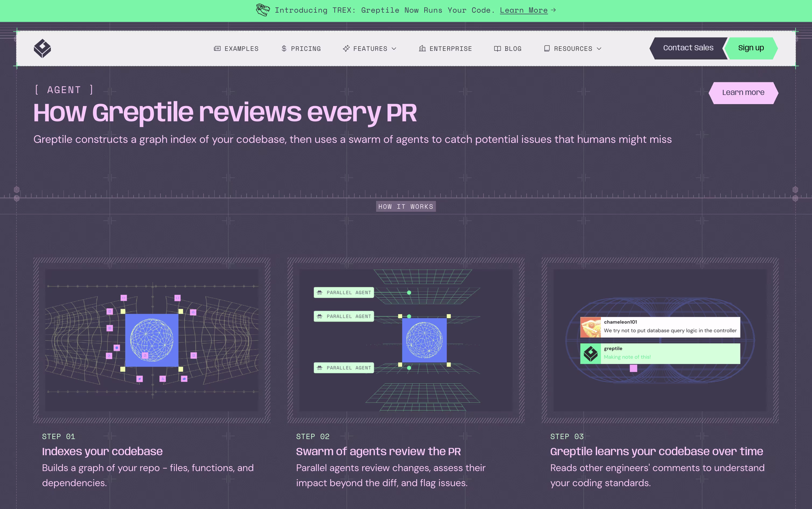The width and height of the screenshot is (812, 509).
Task: Click the T-Rex icon in banner
Action: [263, 10]
